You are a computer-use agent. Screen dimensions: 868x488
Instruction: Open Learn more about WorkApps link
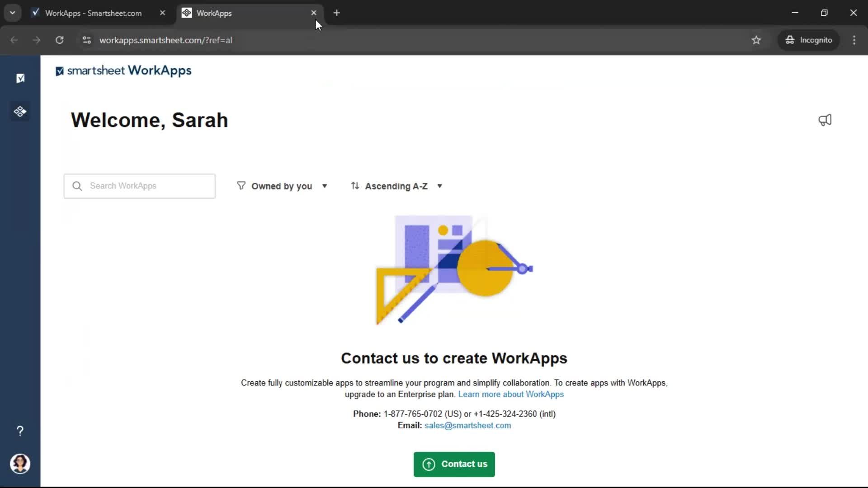coord(511,394)
